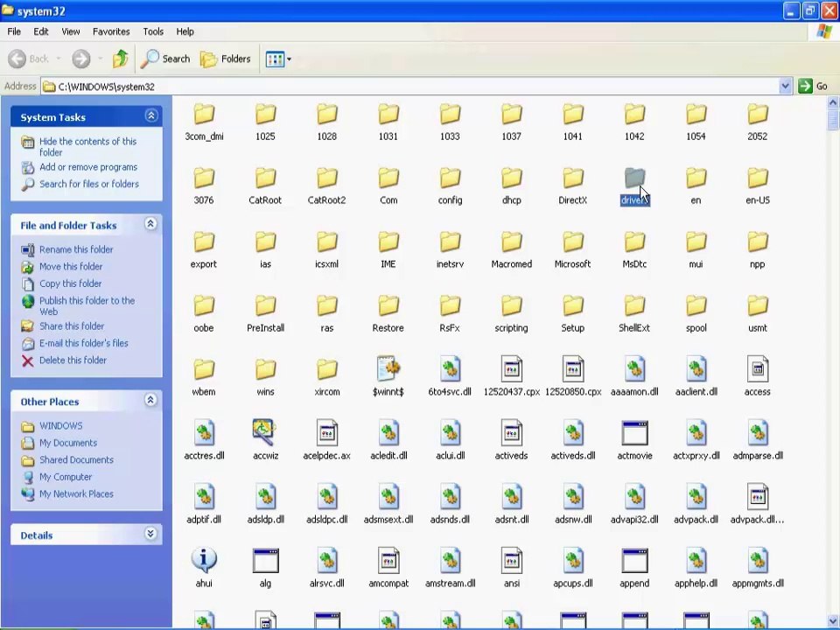Click the Go button
This screenshot has height=630, width=840.
coord(813,87)
